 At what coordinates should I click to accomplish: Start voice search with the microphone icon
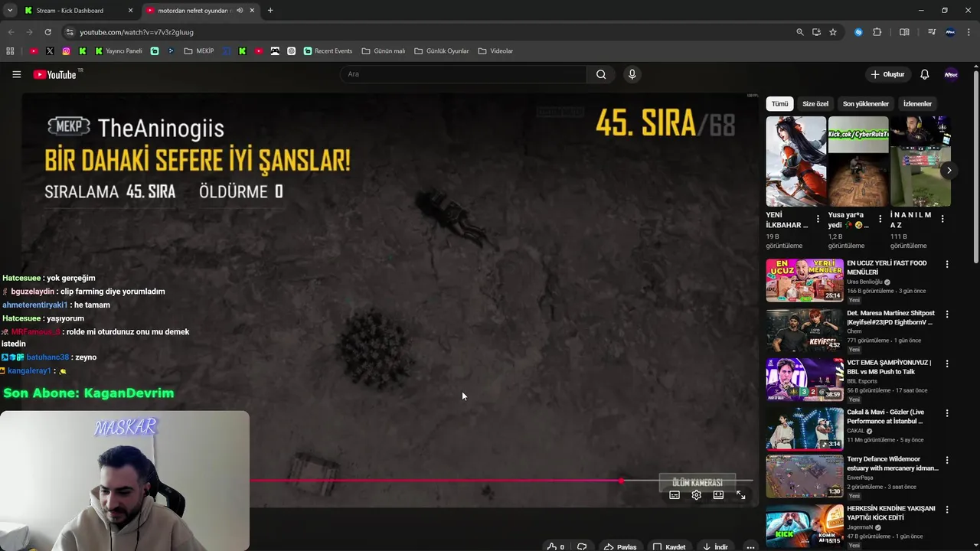632,74
